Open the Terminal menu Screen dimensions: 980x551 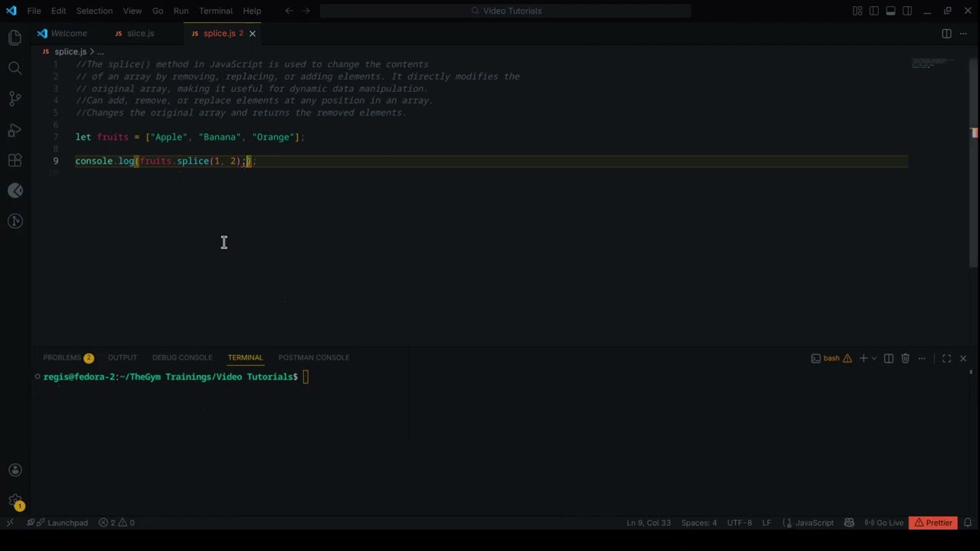click(x=216, y=11)
